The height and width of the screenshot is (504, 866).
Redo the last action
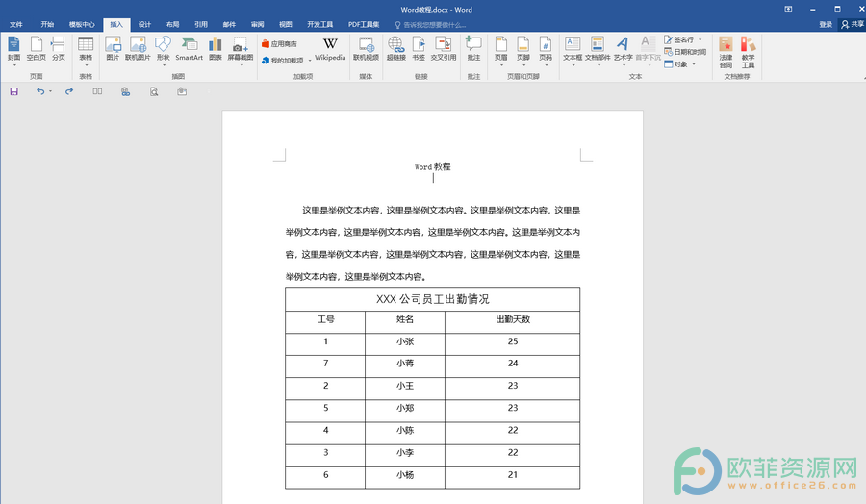point(69,91)
